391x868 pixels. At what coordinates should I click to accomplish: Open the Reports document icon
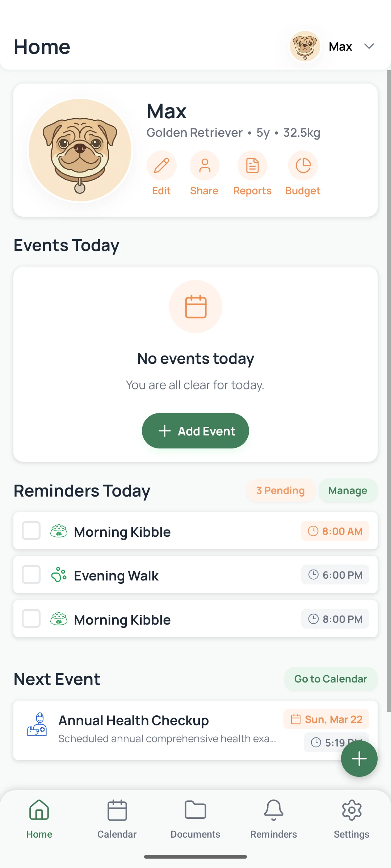tap(252, 166)
